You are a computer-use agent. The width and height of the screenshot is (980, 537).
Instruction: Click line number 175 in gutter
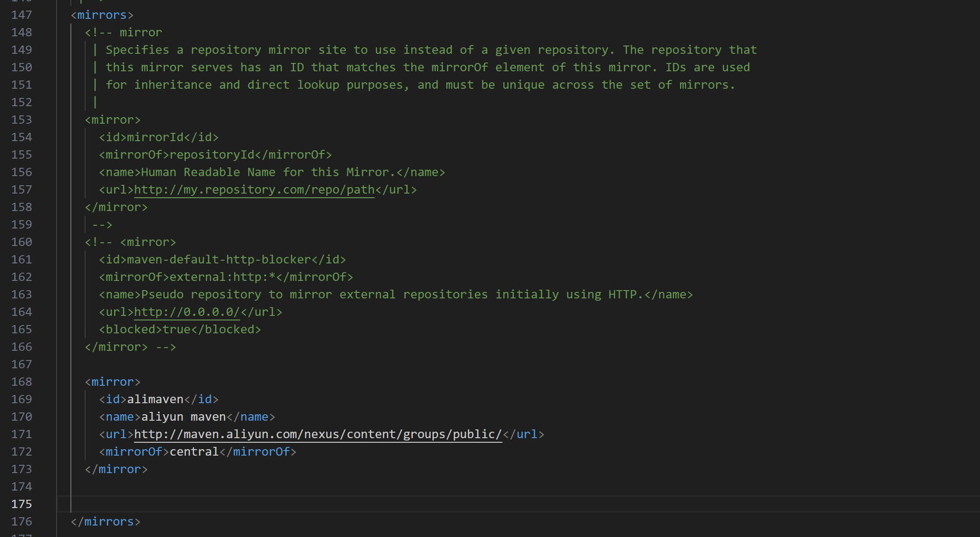[22, 504]
